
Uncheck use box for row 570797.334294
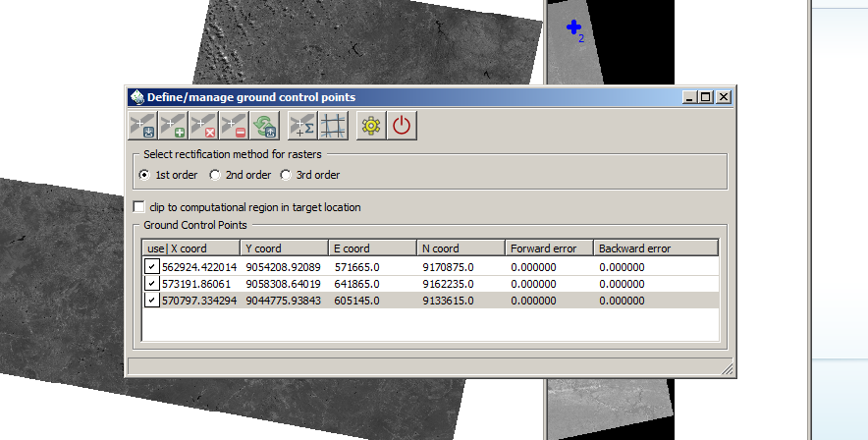click(x=151, y=300)
